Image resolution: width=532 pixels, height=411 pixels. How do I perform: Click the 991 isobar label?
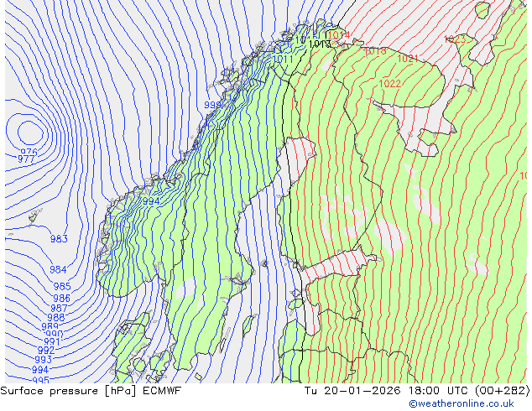[x=52, y=341]
